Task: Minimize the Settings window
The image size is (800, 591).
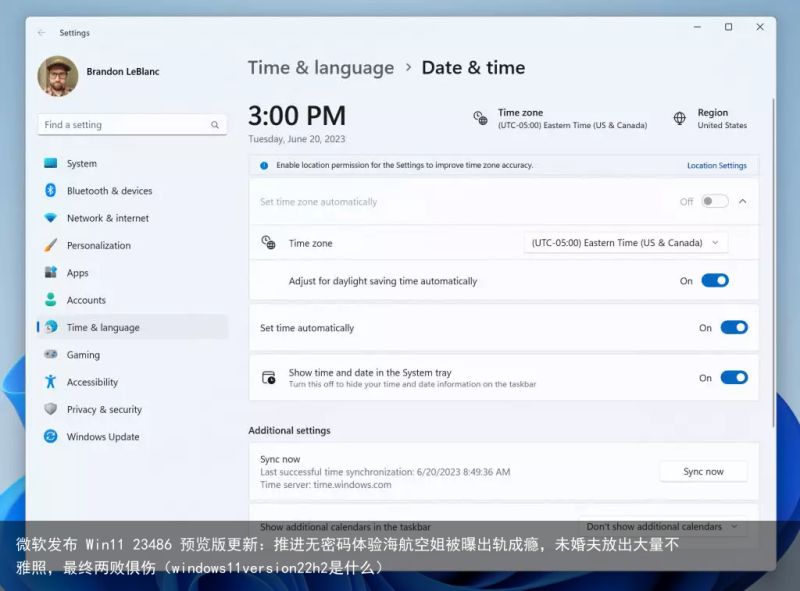Action: pos(697,27)
